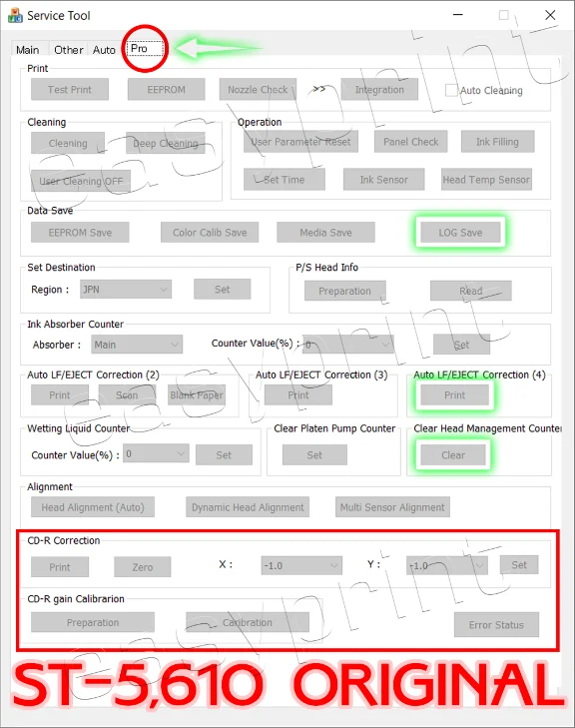Click the Head Alignment (Auto) button
The width and height of the screenshot is (575, 728).
93,507
